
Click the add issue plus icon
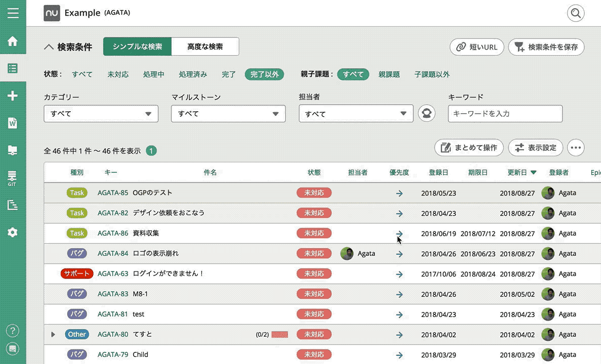(x=13, y=96)
